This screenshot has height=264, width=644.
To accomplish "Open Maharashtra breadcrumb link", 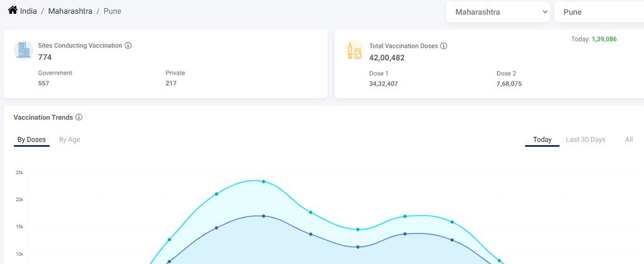I will (x=70, y=11).
